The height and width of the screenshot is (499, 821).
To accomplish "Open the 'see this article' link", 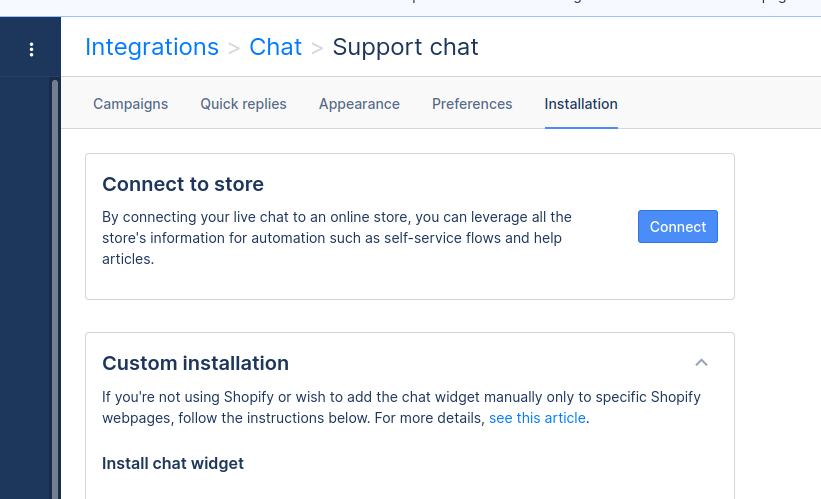I will pyautogui.click(x=537, y=418).
